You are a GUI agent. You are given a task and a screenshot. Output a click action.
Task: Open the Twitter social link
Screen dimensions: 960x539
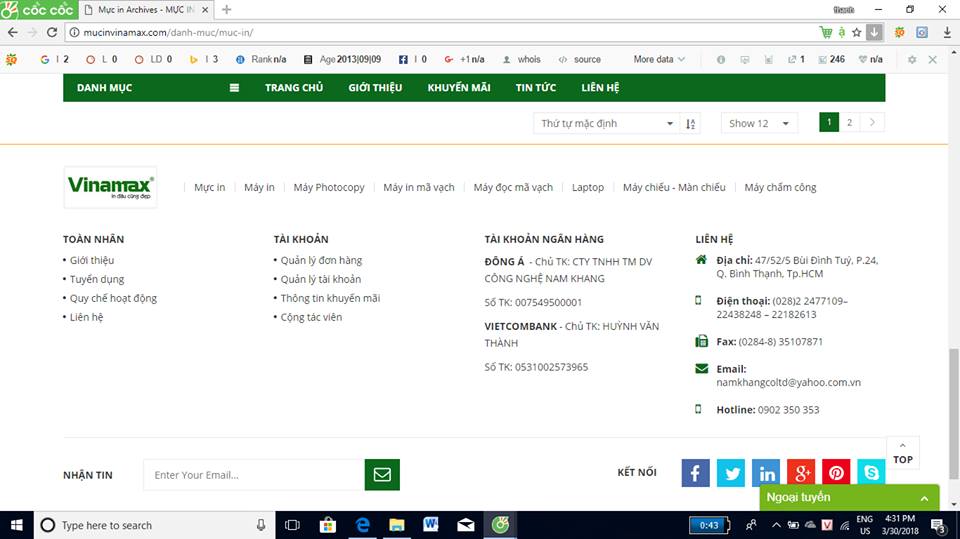coord(731,473)
